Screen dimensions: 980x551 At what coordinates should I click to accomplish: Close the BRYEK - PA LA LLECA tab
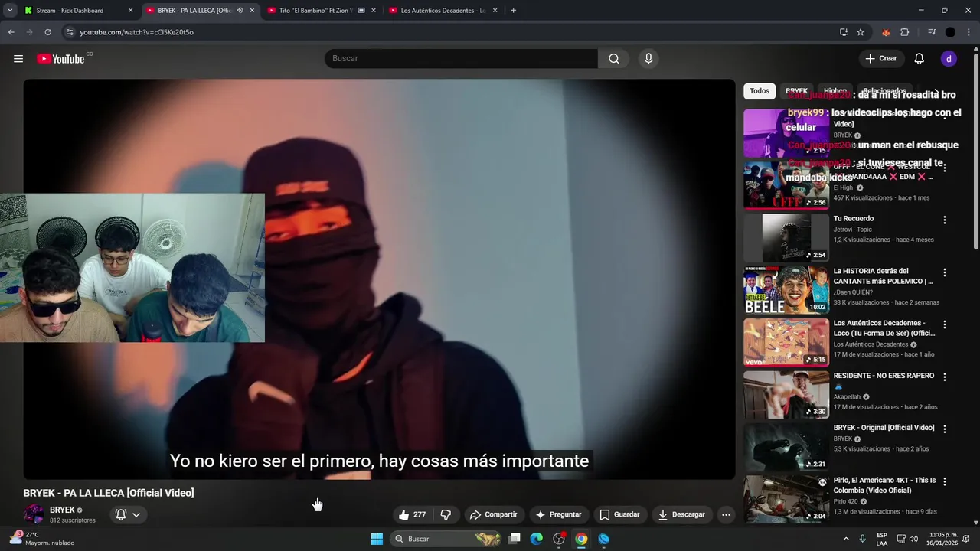point(252,11)
